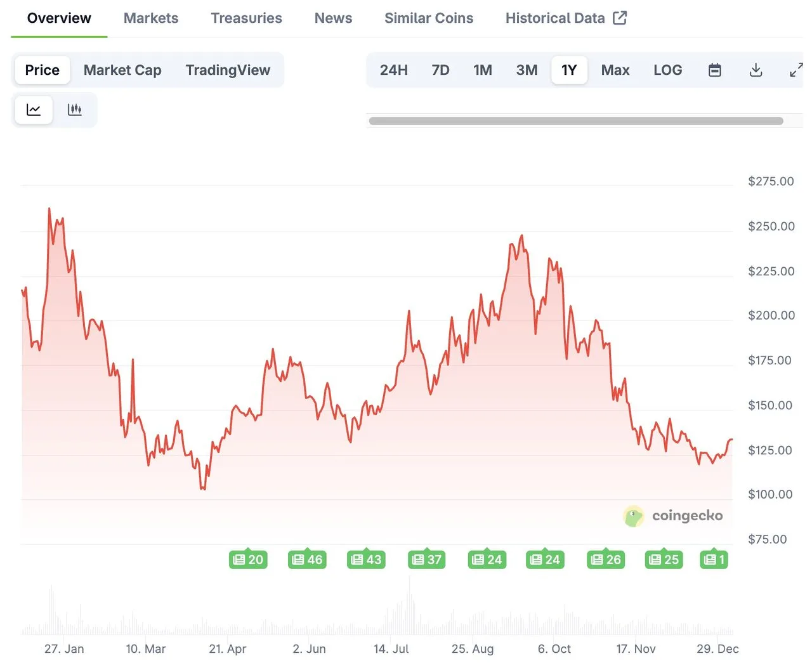Image resolution: width=812 pixels, height=663 pixels.
Task: Open the news badge labeled 1
Action: [714, 560]
